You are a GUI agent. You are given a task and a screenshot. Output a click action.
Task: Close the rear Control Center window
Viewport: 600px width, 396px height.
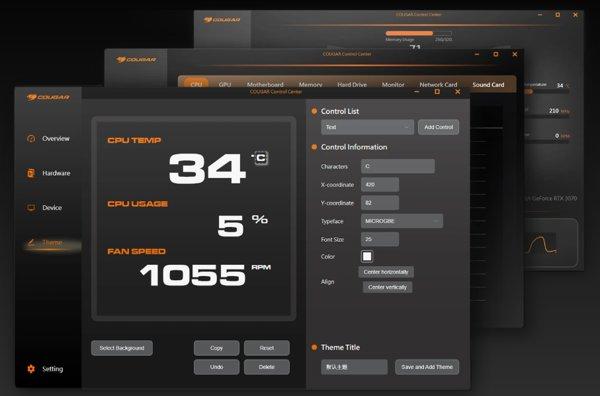coord(575,15)
